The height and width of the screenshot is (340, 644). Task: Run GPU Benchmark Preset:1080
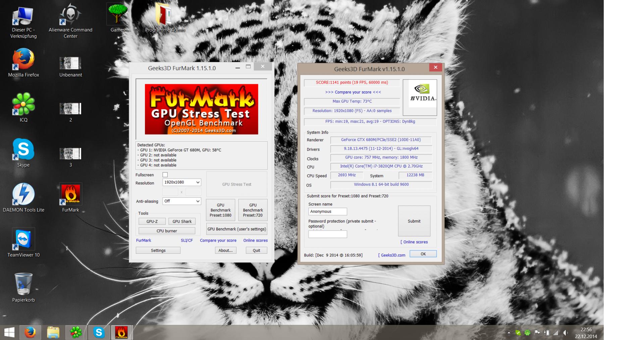(x=221, y=210)
